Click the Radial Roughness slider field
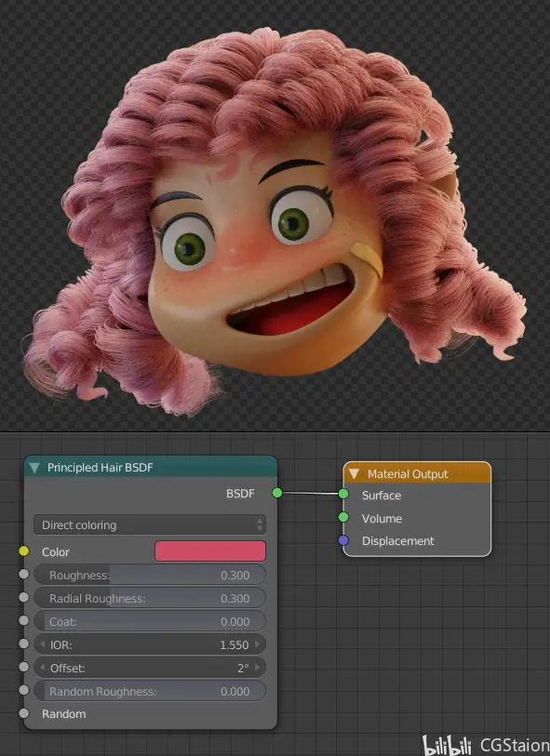This screenshot has height=756, width=550. (150, 598)
